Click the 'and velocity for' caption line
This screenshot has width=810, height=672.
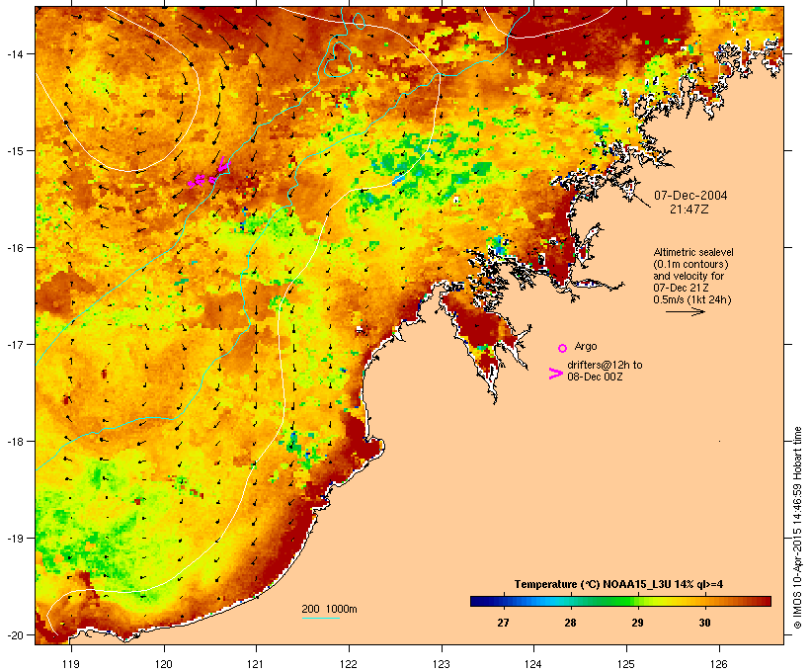click(x=688, y=276)
